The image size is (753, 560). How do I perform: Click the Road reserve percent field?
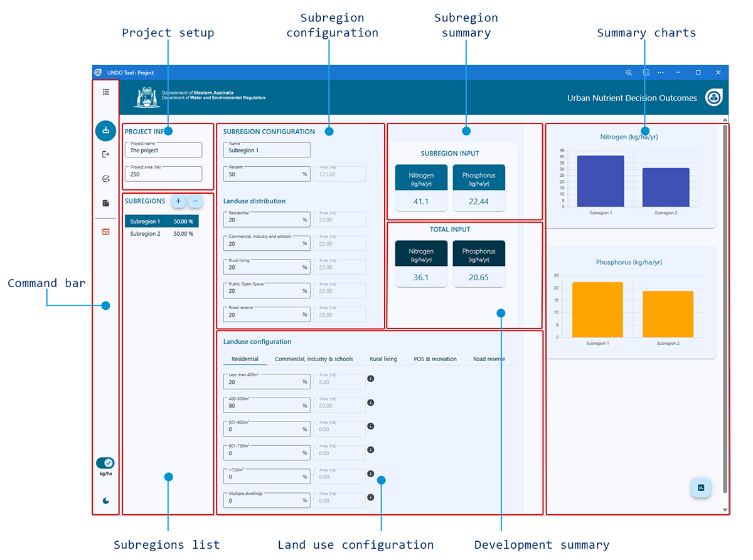[267, 315]
